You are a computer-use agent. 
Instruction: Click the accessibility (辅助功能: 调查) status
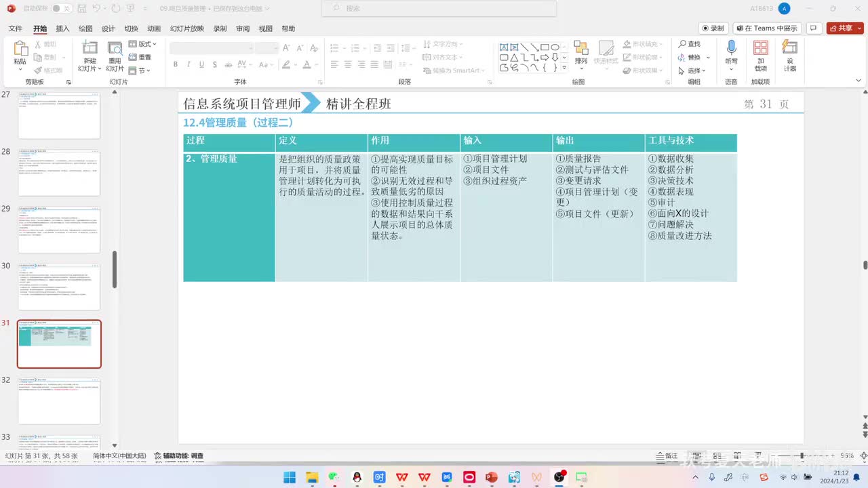tap(179, 456)
